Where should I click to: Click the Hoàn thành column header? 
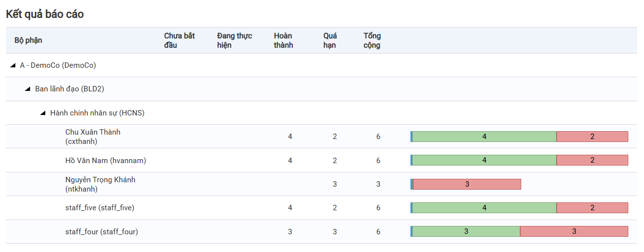[x=283, y=40]
